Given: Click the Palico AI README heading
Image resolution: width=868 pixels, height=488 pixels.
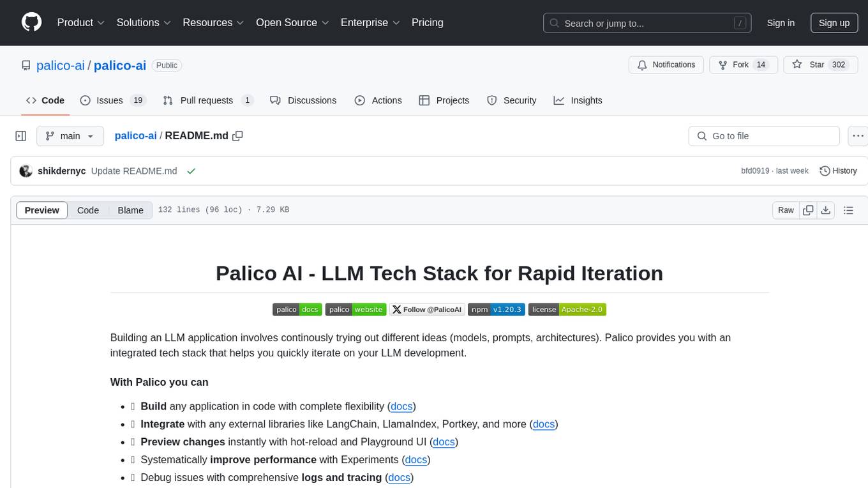Looking at the screenshot, I should (x=439, y=273).
